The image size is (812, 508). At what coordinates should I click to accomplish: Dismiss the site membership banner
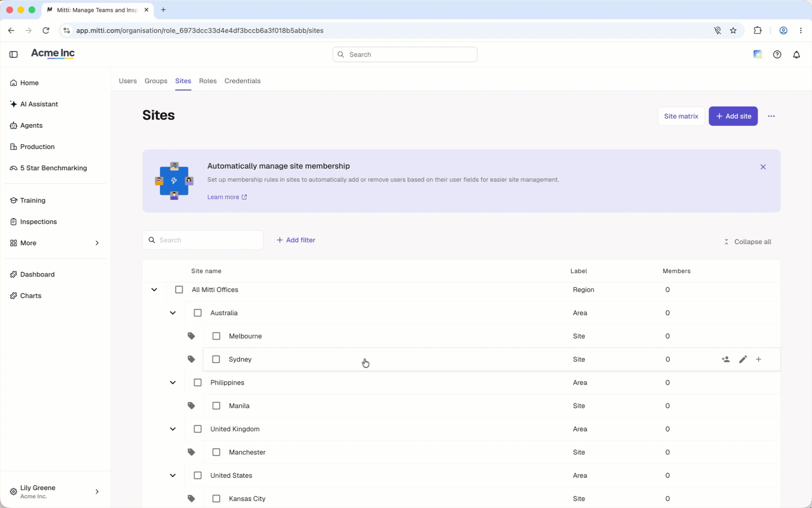(763, 167)
